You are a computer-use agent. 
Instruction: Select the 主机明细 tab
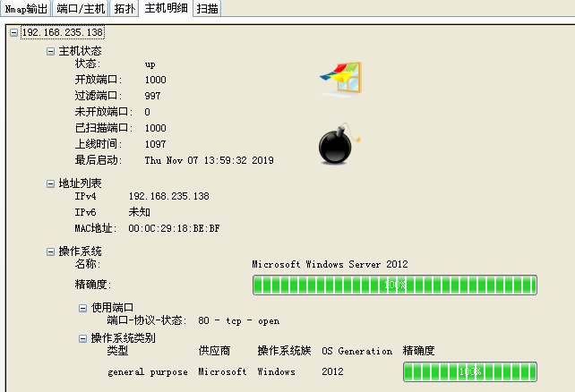(166, 9)
